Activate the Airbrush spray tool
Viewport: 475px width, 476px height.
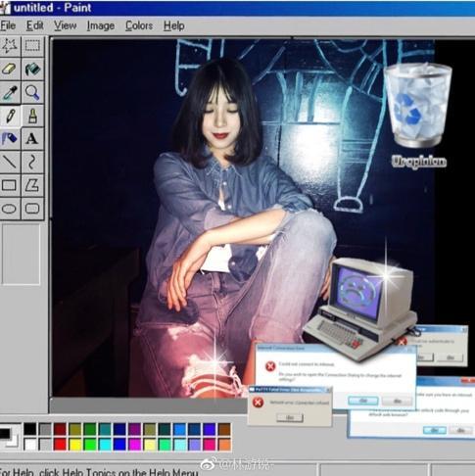pyautogui.click(x=10, y=139)
